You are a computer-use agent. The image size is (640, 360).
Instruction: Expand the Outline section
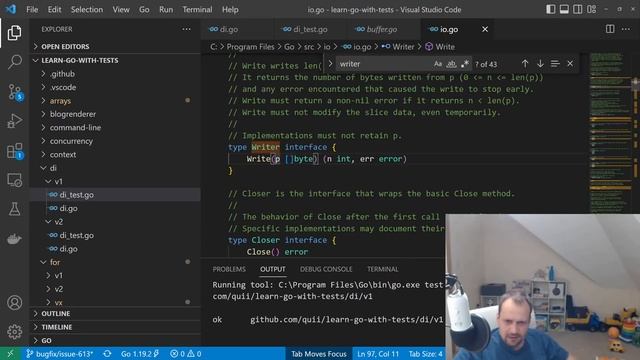coord(115,313)
